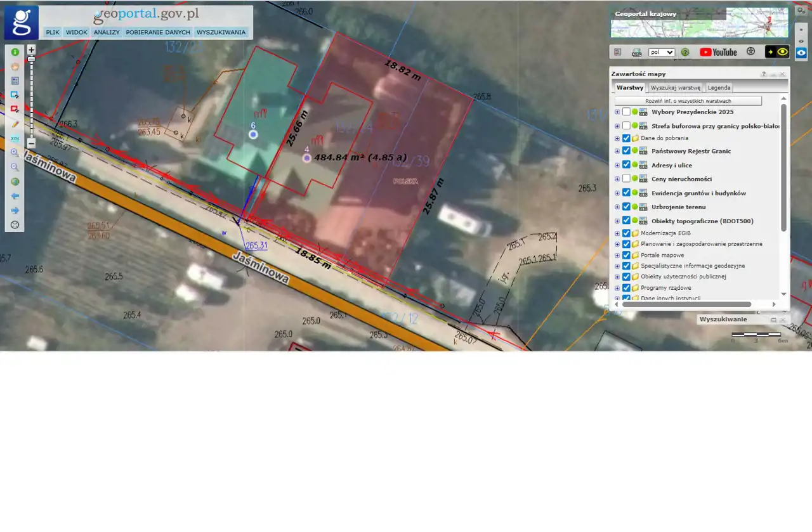Image resolution: width=812 pixels, height=532 pixels.
Task: Click the green info icon in left toolbar
Action: point(15,52)
